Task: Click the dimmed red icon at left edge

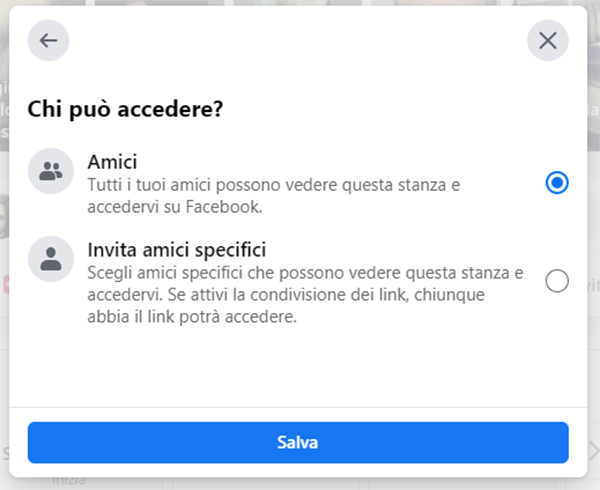Action: (4, 283)
